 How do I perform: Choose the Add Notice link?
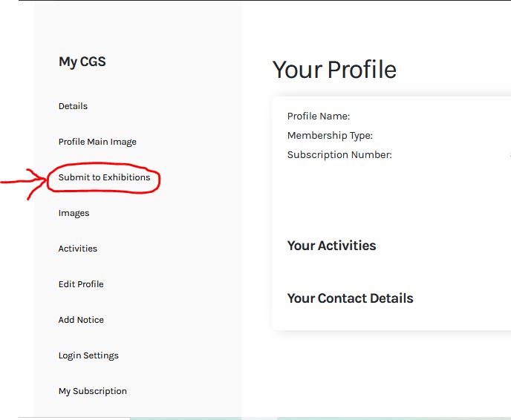click(81, 320)
